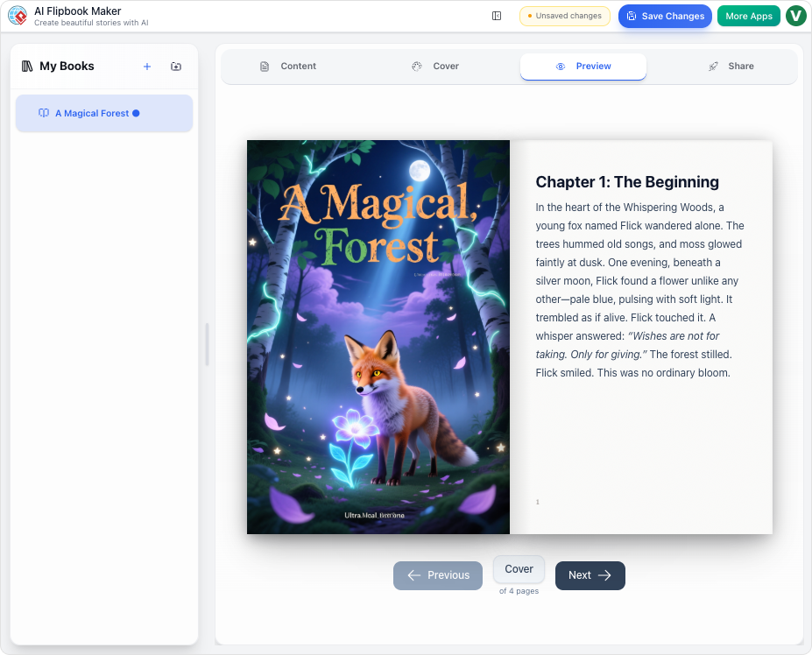812x655 pixels.
Task: Click the import book icon beside the plus
Action: coord(175,66)
